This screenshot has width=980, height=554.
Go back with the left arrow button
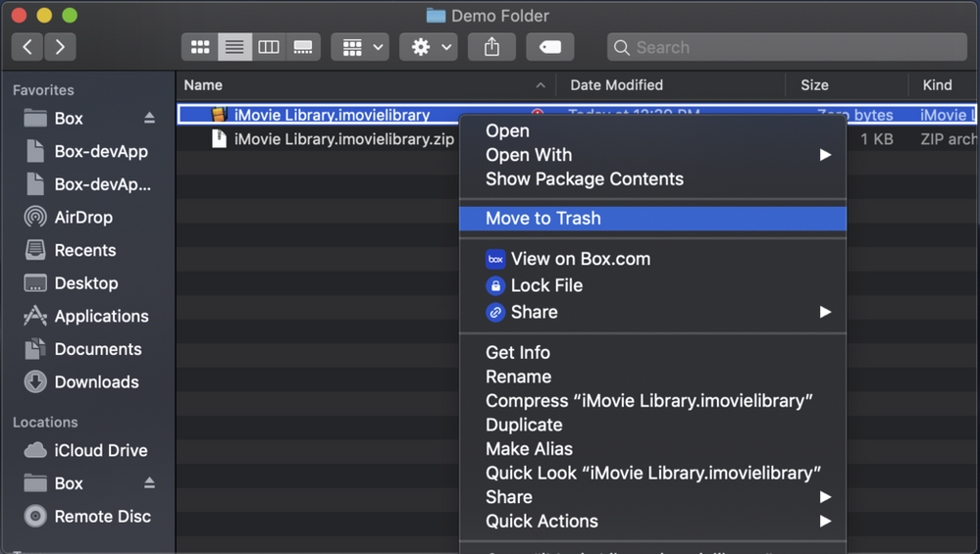[x=27, y=47]
